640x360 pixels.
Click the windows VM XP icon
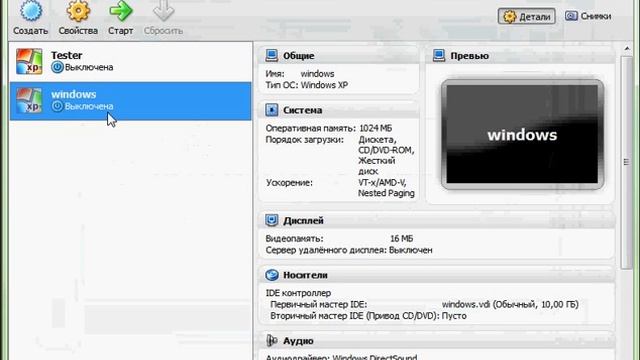[29, 100]
